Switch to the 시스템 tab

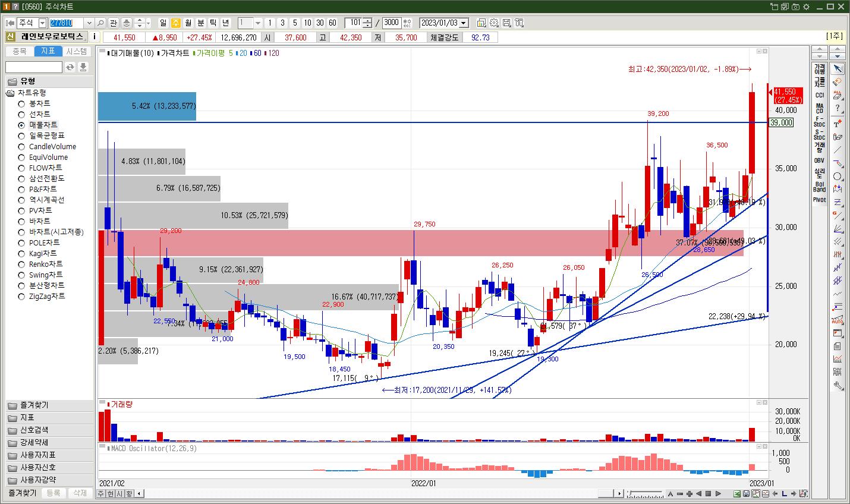coord(77,52)
